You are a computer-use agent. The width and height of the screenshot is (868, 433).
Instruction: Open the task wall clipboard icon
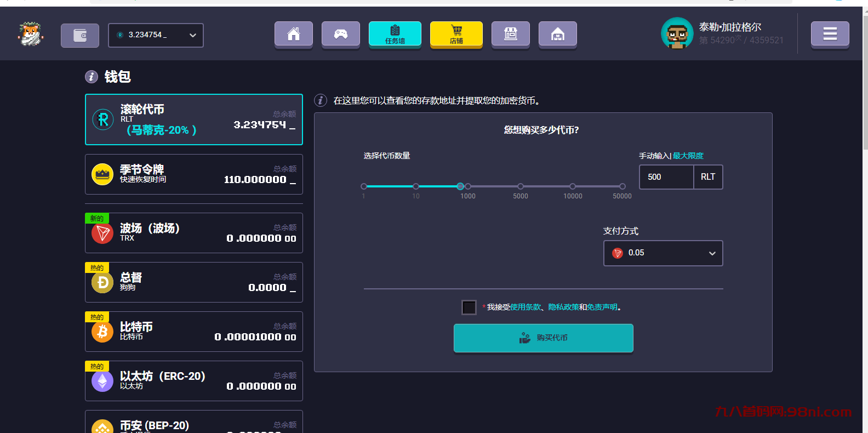tap(395, 34)
